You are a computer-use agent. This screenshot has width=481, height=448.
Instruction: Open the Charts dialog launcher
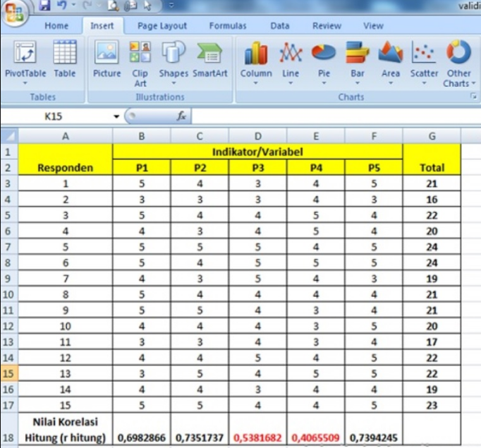[x=474, y=97]
